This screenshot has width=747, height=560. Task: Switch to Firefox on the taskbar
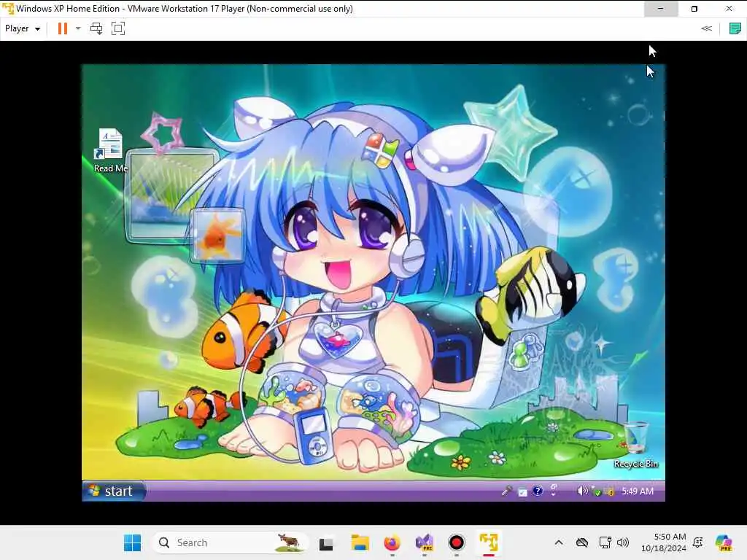click(x=392, y=542)
